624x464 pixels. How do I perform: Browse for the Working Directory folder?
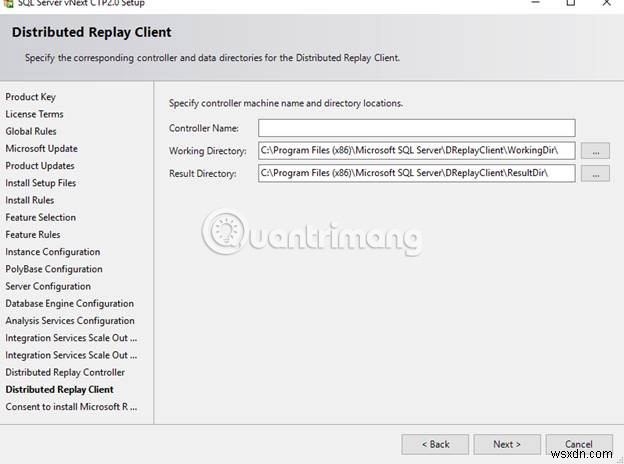(595, 151)
